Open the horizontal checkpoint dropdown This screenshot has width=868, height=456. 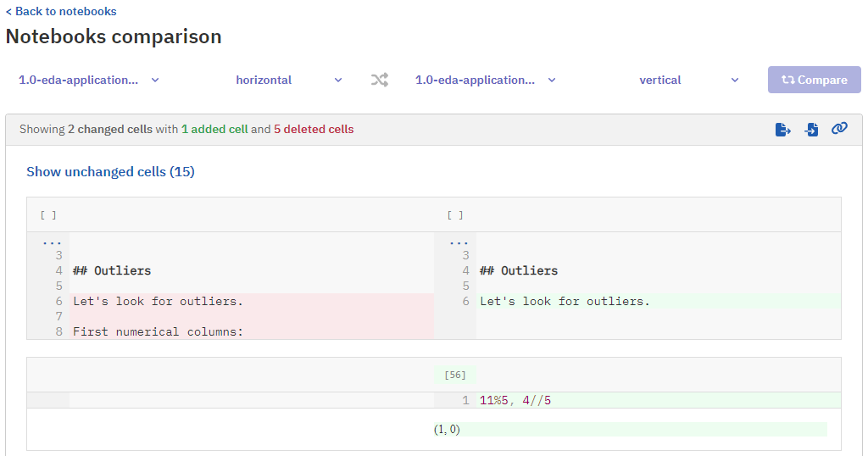click(x=289, y=81)
